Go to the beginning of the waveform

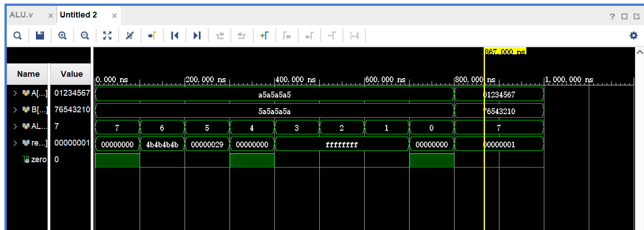pyautogui.click(x=175, y=35)
